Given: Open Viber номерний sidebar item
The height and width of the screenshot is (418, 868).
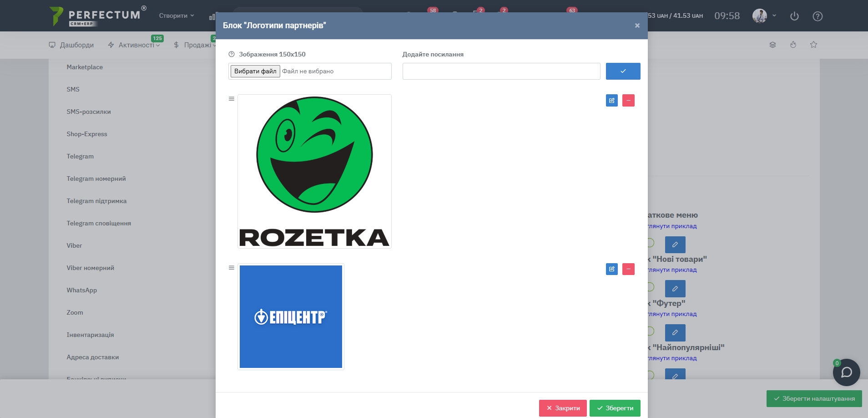Looking at the screenshot, I should tap(90, 268).
